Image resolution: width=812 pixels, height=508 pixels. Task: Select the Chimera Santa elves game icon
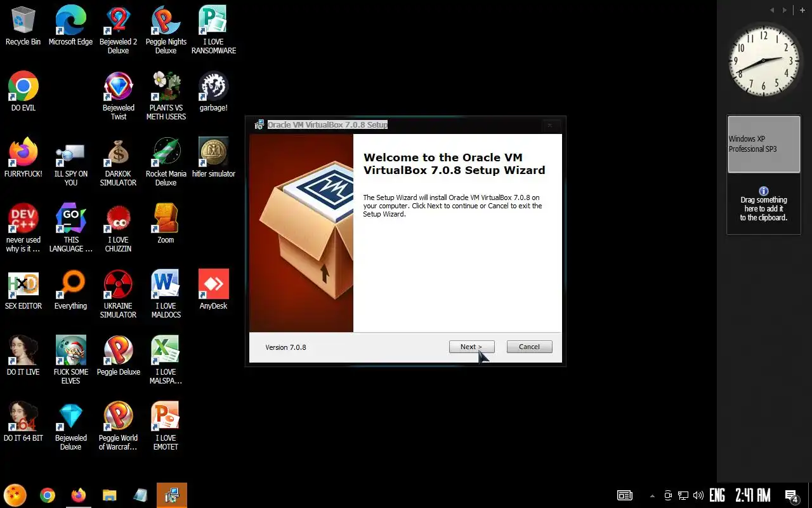[x=70, y=360]
